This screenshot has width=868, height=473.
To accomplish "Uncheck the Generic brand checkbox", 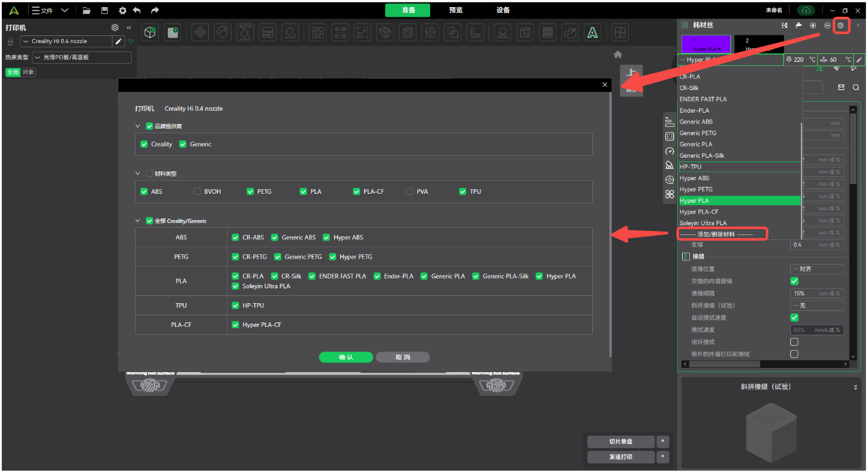I will pos(183,144).
